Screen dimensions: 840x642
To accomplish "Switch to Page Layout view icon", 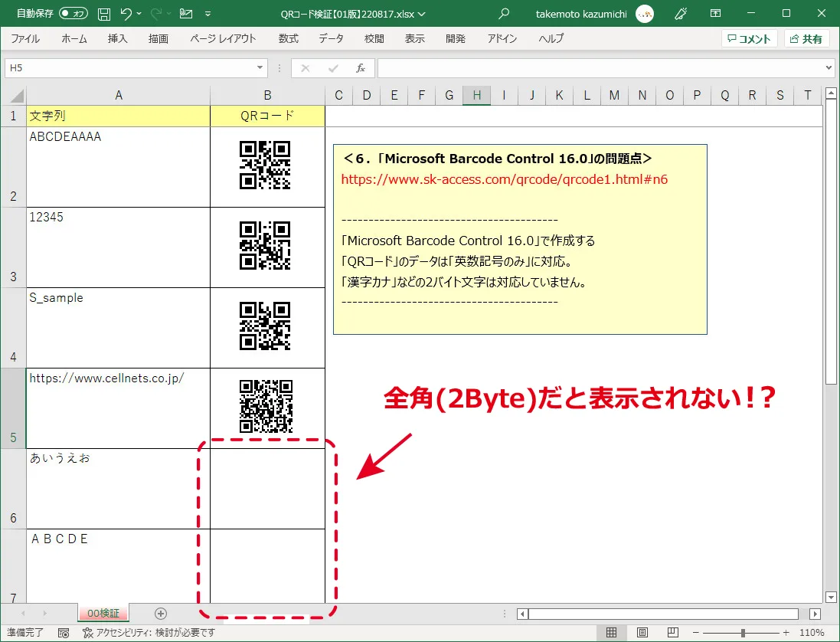I will (642, 632).
